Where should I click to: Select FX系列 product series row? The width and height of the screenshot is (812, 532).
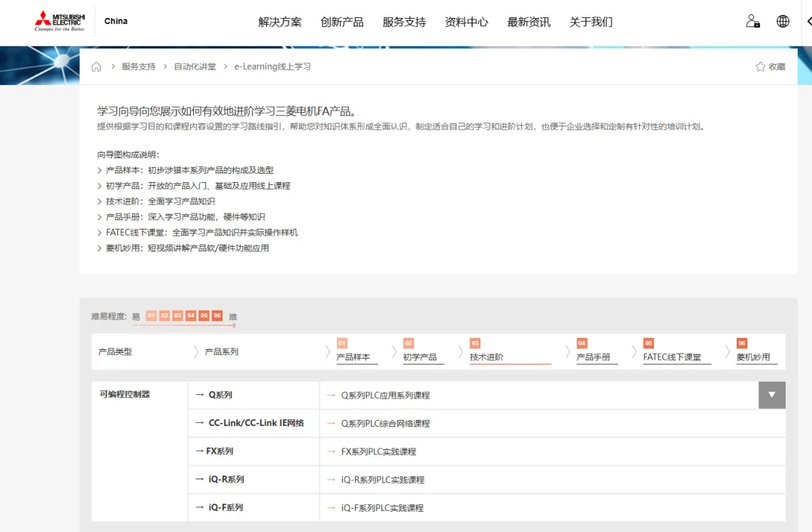point(254,451)
